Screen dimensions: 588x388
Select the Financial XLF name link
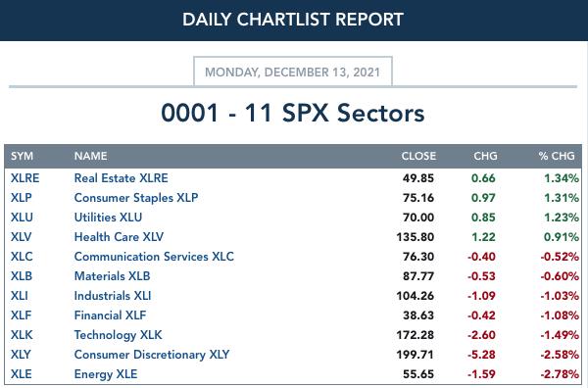point(110,315)
